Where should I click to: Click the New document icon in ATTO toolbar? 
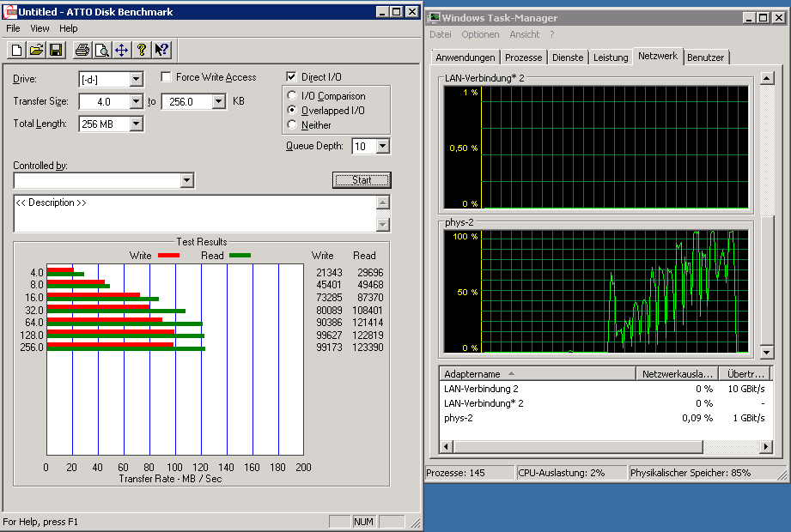tap(16, 50)
